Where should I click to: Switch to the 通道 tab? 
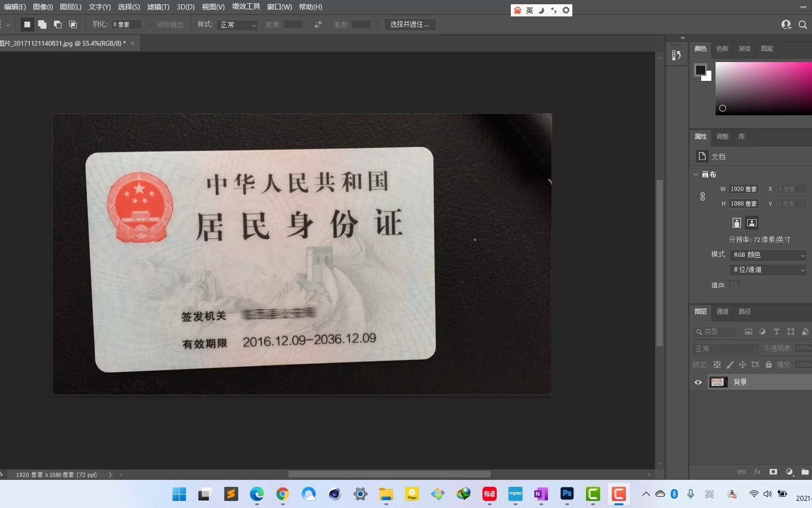(722, 311)
